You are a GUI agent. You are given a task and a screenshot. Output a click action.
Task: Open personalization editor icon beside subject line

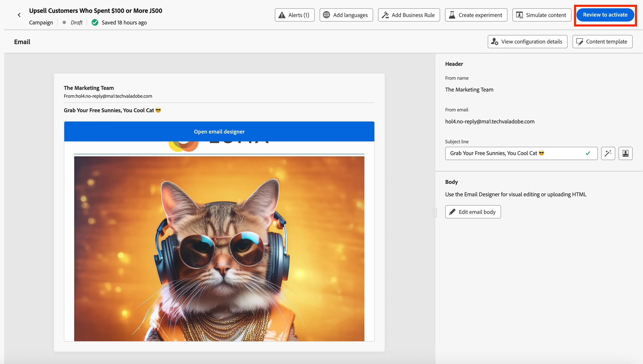point(625,153)
